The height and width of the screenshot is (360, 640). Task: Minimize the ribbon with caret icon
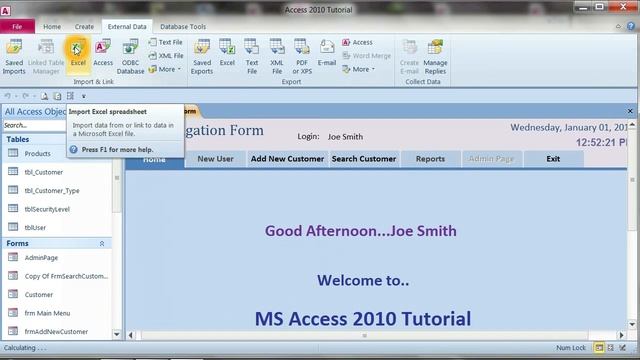coord(618,26)
